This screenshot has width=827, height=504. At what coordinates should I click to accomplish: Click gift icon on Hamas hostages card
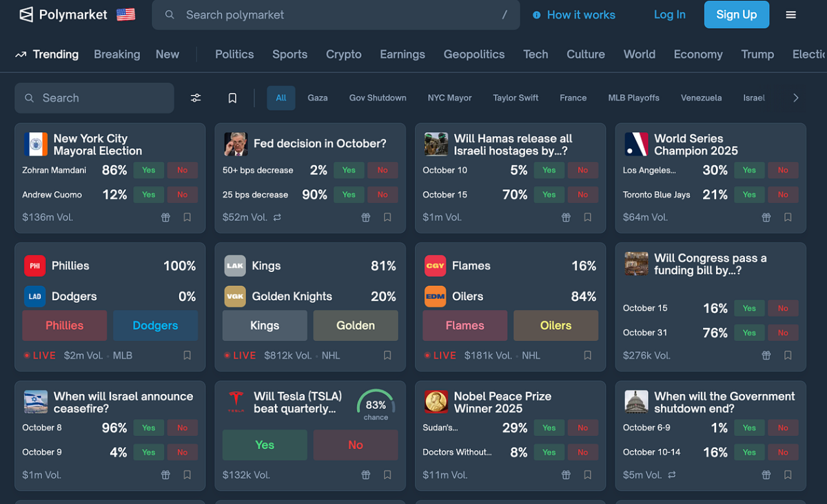pyautogui.click(x=566, y=217)
